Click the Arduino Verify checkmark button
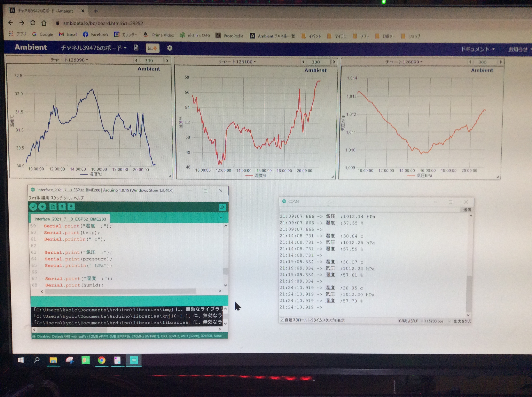 pyautogui.click(x=33, y=207)
